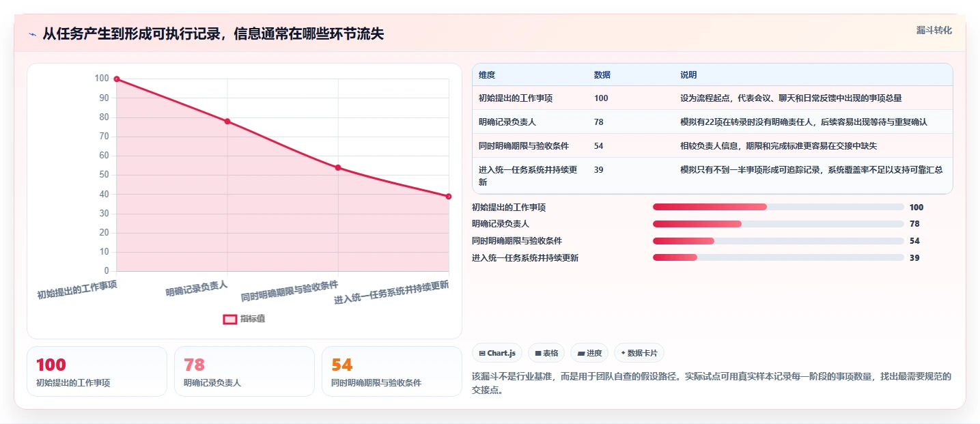980x424 pixels.
Task: Click table cell 进入统一任务系统并持续更新
Action: 528,176
